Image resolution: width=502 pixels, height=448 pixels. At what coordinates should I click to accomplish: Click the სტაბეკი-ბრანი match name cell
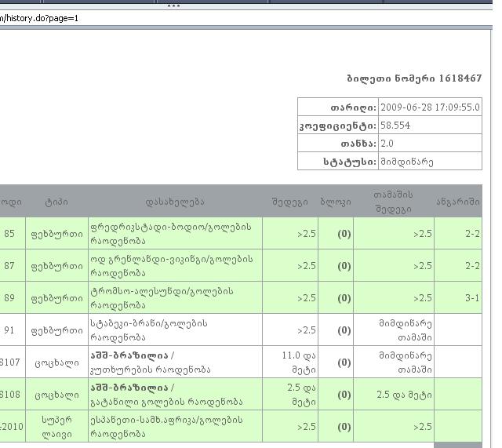(x=175, y=330)
